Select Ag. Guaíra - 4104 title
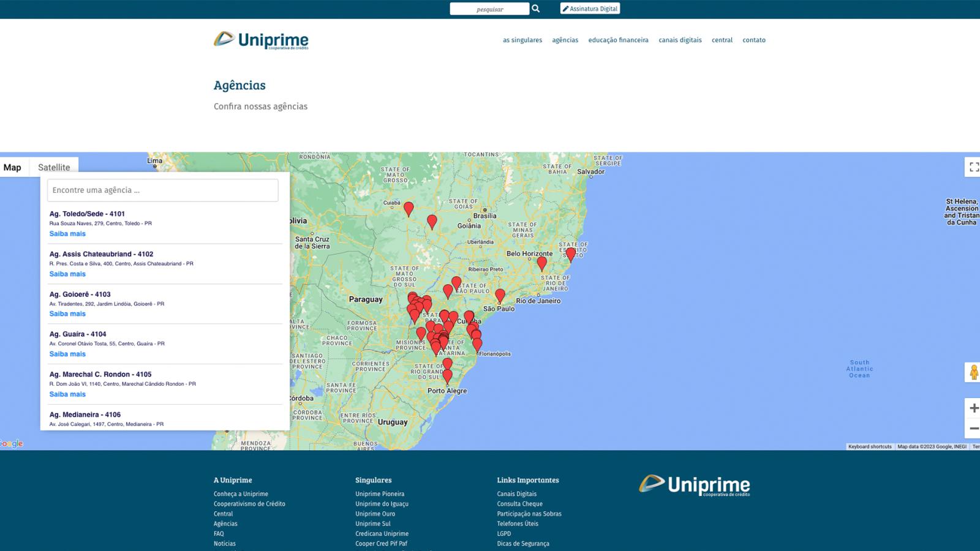The width and height of the screenshot is (980, 551). pyautogui.click(x=78, y=334)
